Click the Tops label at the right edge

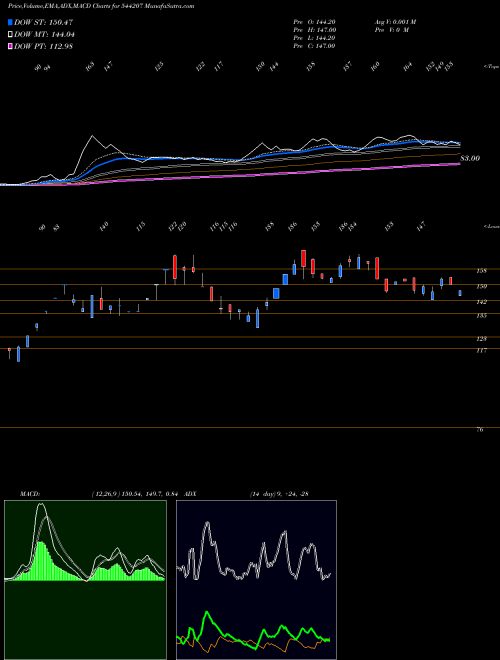(x=492, y=67)
